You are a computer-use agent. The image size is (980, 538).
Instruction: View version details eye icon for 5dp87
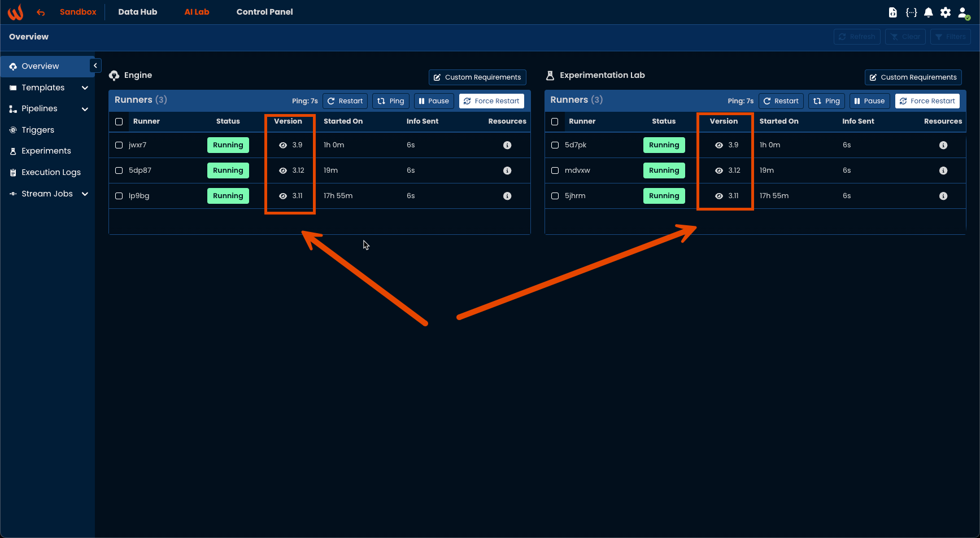click(283, 170)
